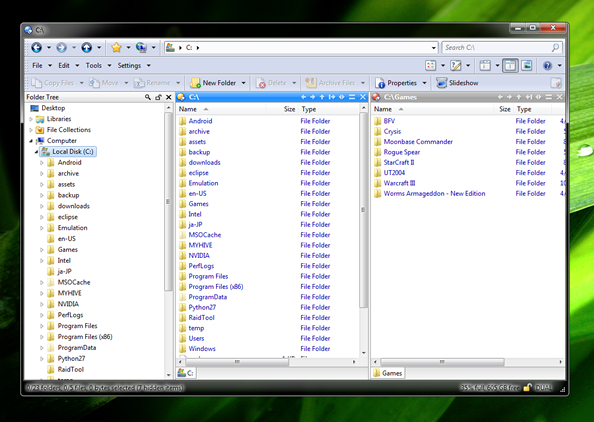The image size is (594, 422).
Task: Select Worms Armageddon - New Edition folder
Action: (434, 194)
